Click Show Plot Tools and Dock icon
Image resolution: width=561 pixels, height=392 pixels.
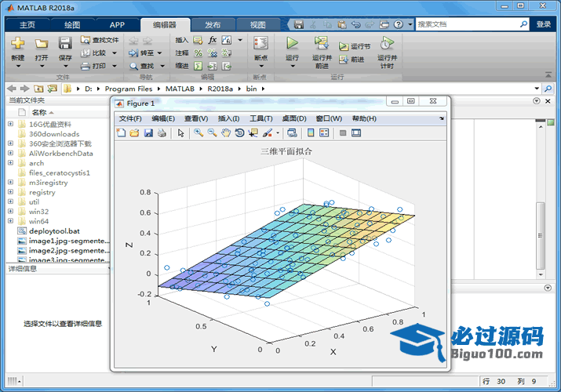[356, 133]
